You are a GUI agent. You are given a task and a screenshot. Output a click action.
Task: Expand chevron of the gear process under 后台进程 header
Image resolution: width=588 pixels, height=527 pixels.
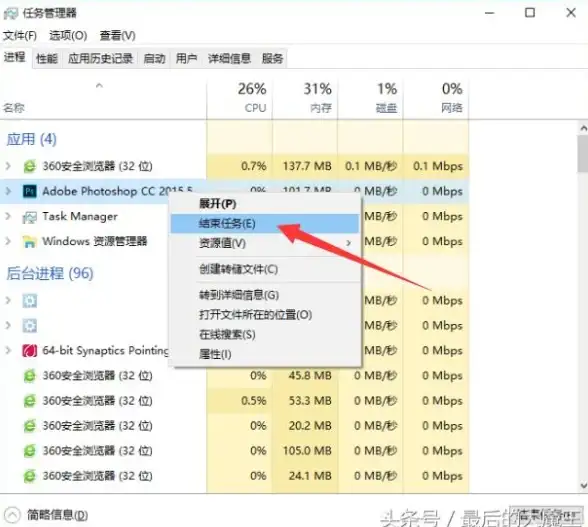coord(8,300)
